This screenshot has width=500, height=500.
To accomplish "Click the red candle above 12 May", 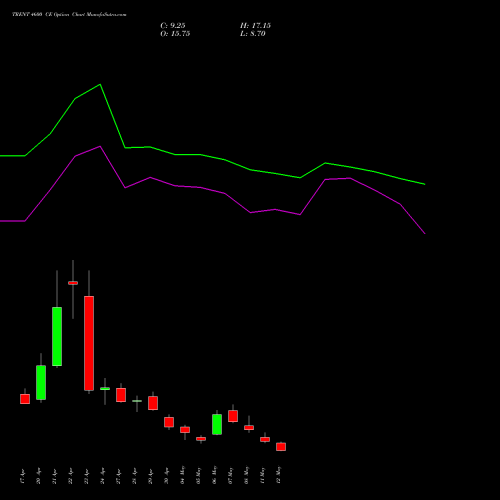I will pyautogui.click(x=281, y=447).
